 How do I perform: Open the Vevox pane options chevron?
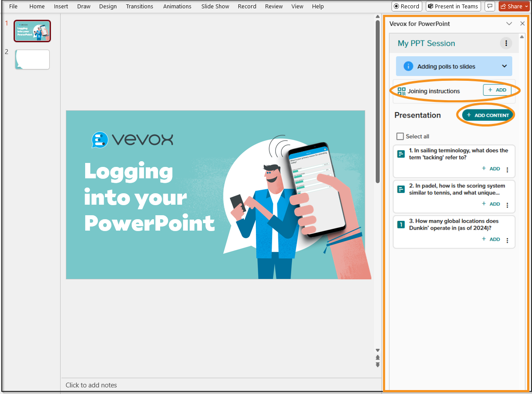(509, 24)
